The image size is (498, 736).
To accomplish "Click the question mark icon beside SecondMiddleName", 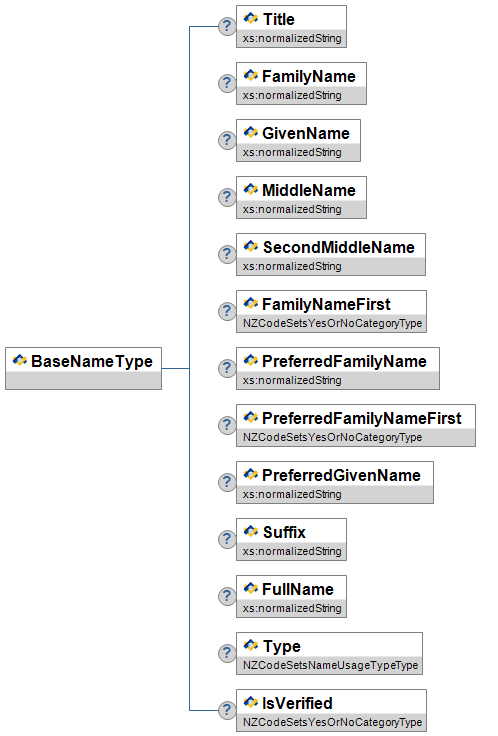I will point(227,254).
